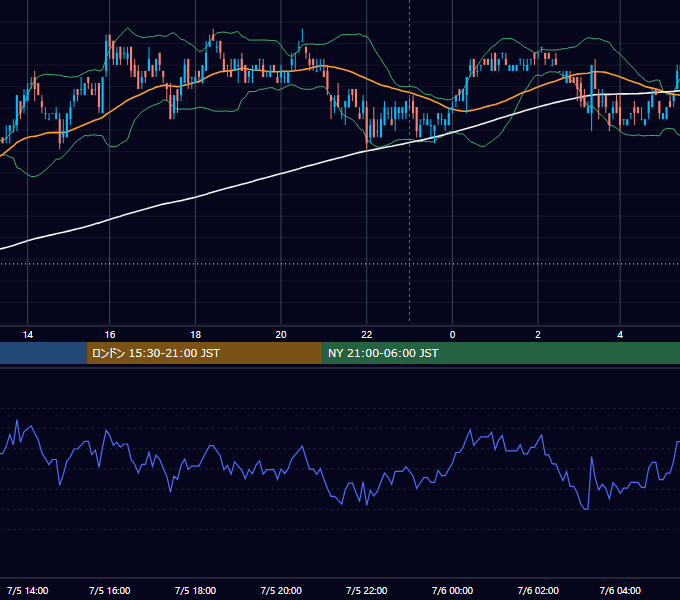Screen dimensions: 680x600
Task: Click hour label 2 on chart axis
Action: click(538, 335)
